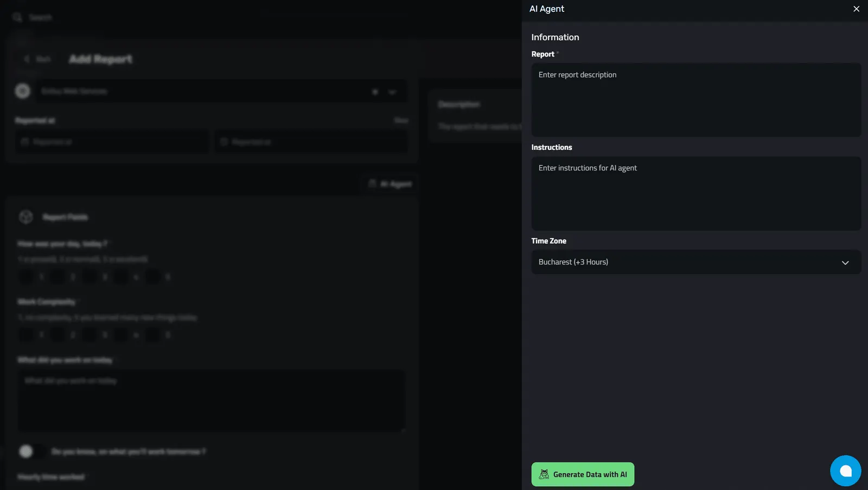
Task: Open the chat support bubble
Action: [845, 470]
